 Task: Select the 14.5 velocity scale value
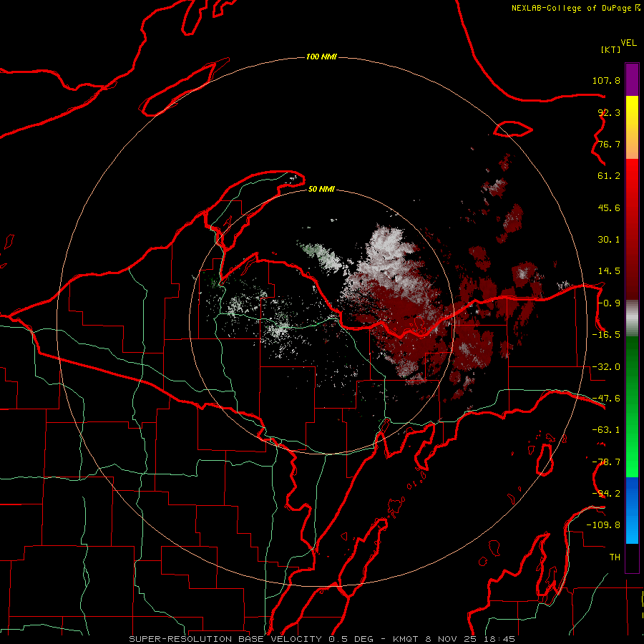point(609,271)
